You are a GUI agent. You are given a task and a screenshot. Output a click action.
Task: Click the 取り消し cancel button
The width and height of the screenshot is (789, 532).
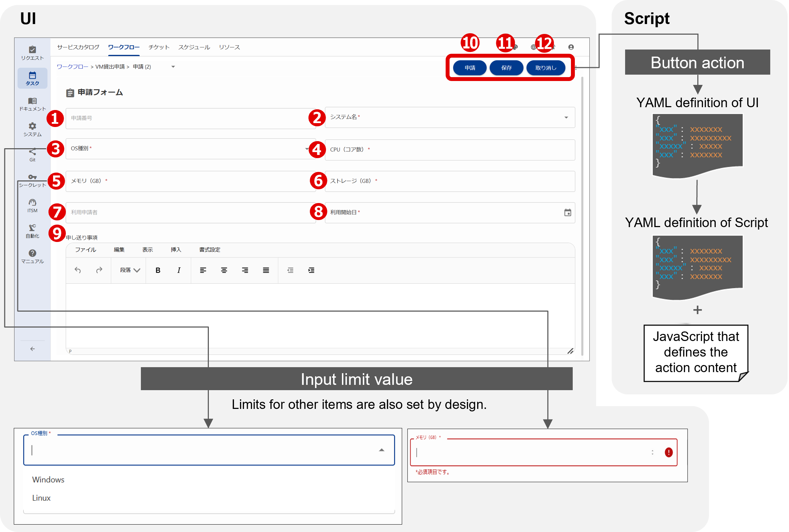tap(546, 68)
